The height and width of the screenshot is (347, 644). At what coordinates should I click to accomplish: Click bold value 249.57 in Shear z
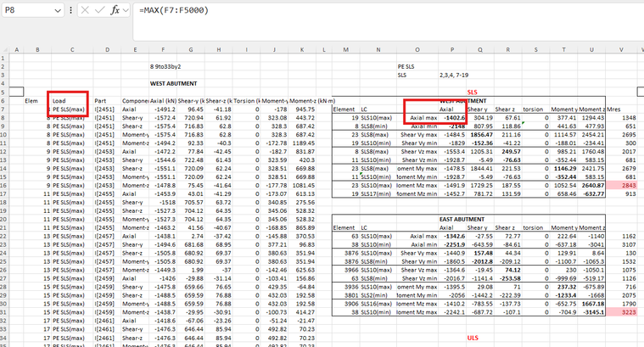(512, 152)
